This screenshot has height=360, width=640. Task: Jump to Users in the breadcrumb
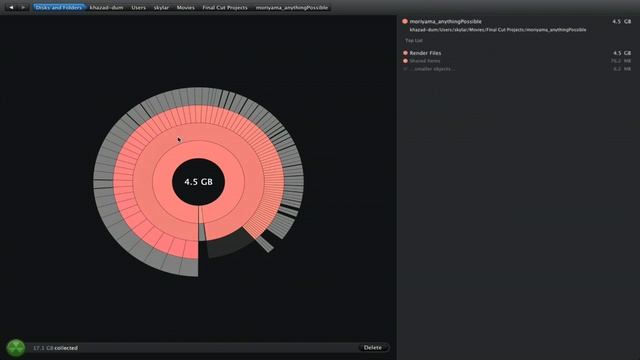[138, 7]
